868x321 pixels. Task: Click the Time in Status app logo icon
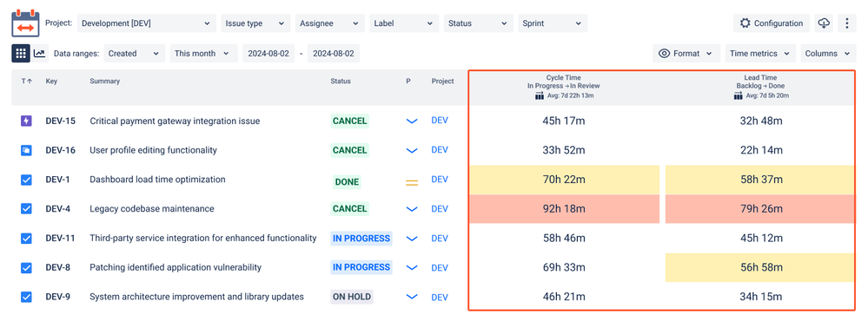tap(25, 23)
